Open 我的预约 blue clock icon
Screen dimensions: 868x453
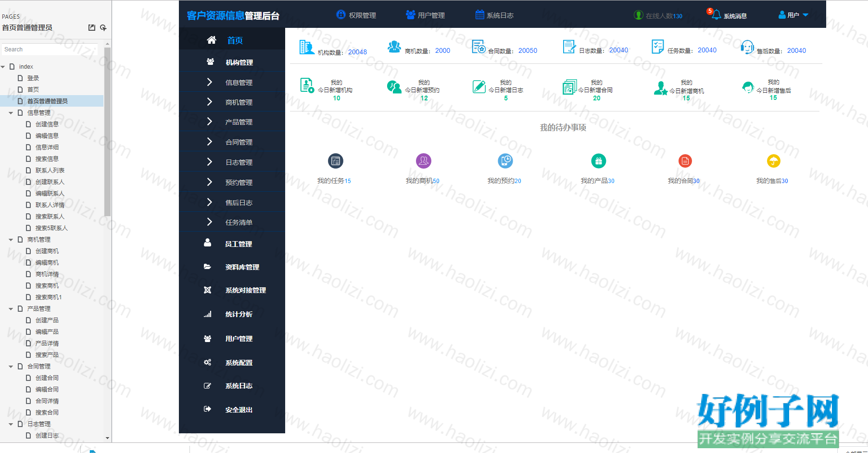point(505,161)
